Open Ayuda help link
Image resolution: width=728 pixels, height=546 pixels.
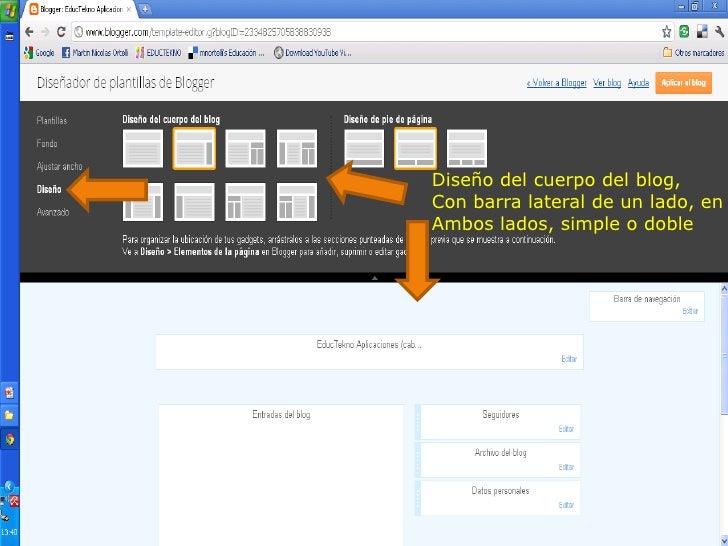[638, 83]
